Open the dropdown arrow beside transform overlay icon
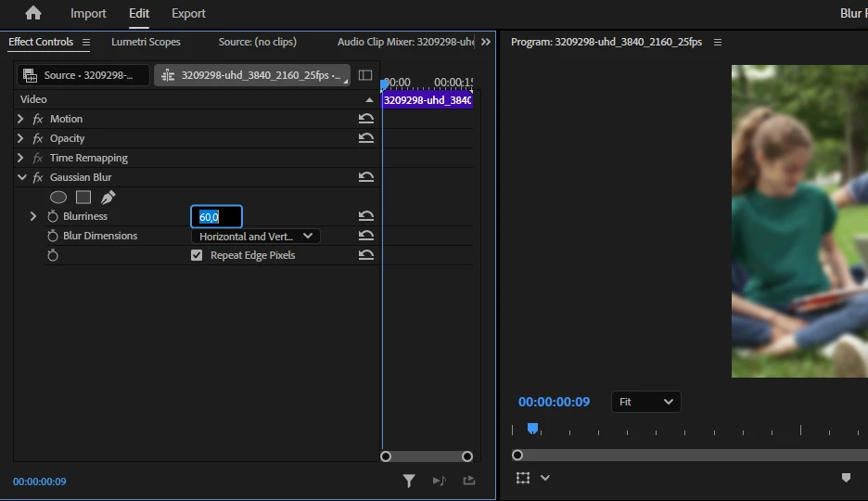This screenshot has width=868, height=501. 545,478
